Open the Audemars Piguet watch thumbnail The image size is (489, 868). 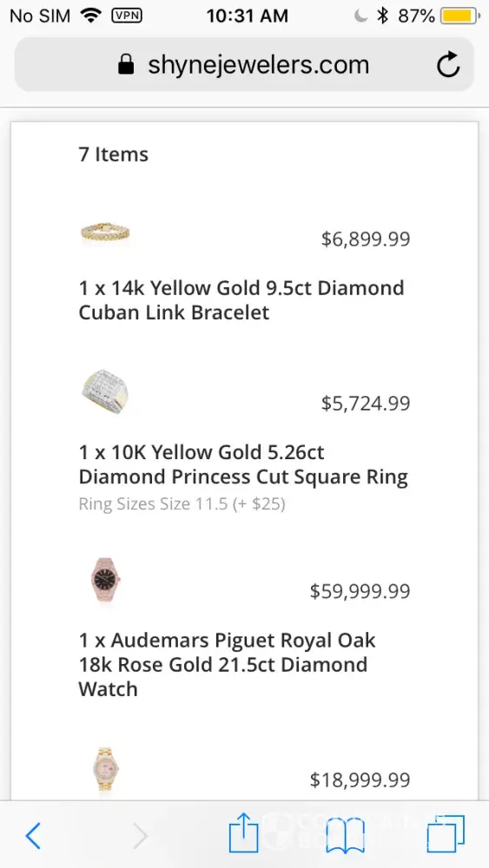click(x=105, y=580)
